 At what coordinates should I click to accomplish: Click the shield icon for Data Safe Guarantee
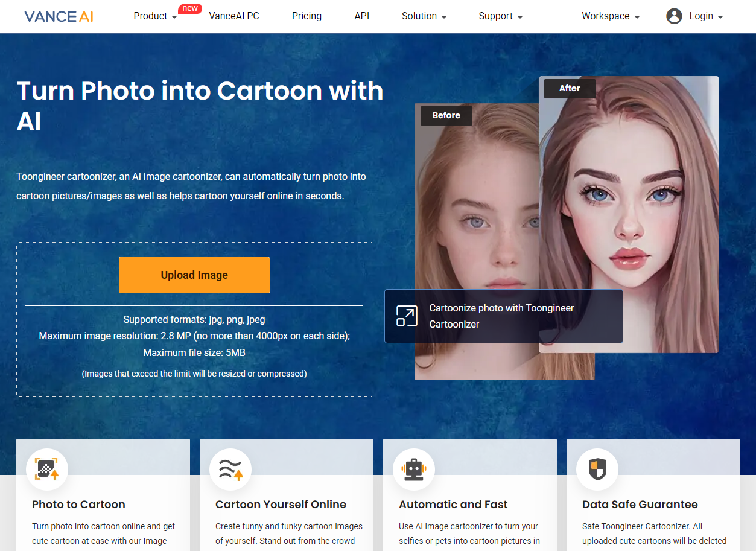[x=597, y=469]
